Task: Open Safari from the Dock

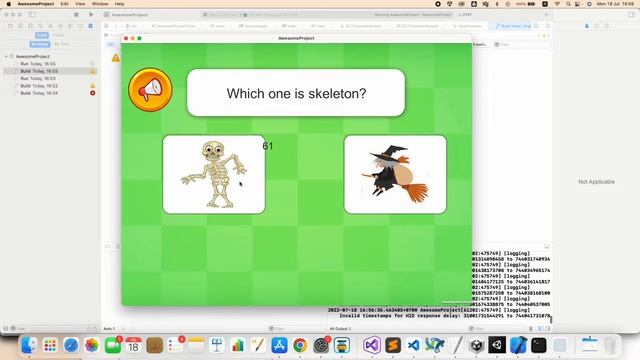Action: click(x=71, y=345)
